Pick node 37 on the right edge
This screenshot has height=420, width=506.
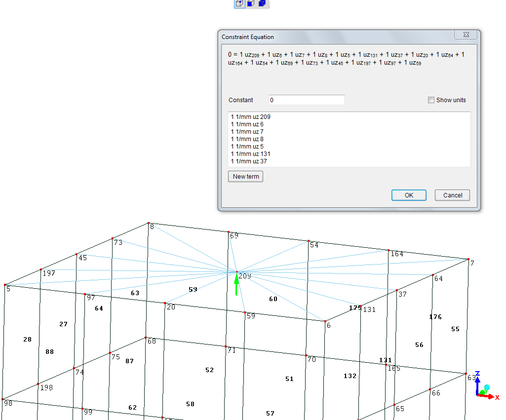click(x=397, y=291)
